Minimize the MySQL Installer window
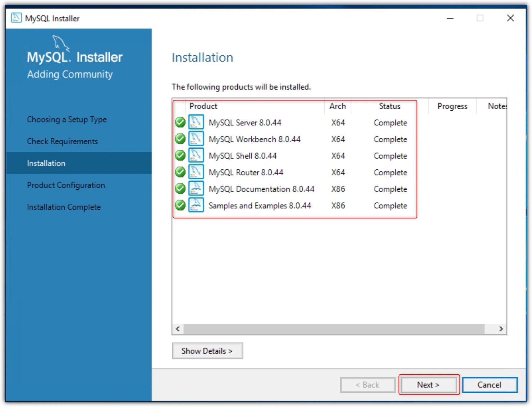Screen dimensions: 532x407 [450, 18]
